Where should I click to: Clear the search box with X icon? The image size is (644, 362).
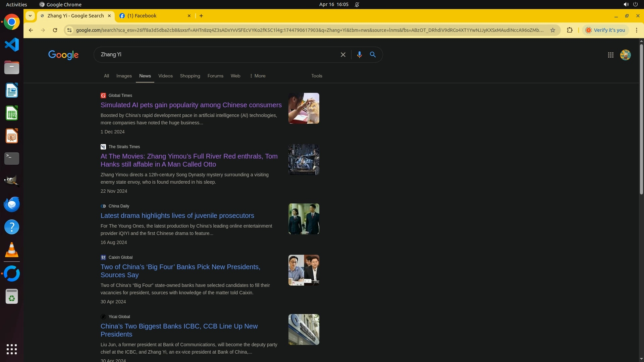point(343,55)
